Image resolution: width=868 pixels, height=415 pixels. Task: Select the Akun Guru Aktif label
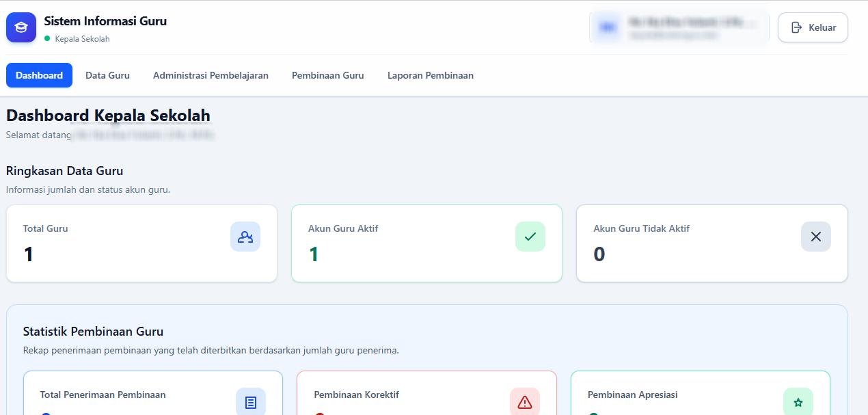[x=343, y=228]
